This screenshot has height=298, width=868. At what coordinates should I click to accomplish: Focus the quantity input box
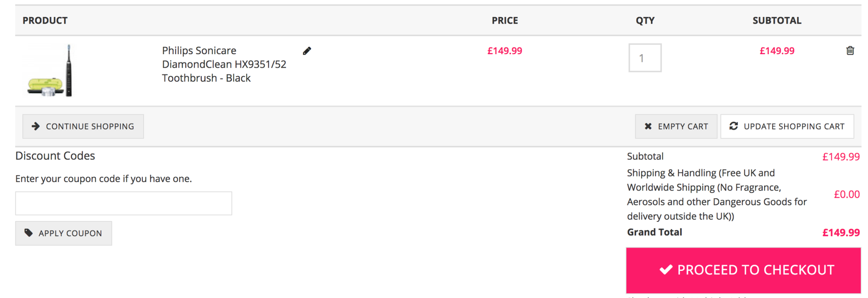click(645, 58)
